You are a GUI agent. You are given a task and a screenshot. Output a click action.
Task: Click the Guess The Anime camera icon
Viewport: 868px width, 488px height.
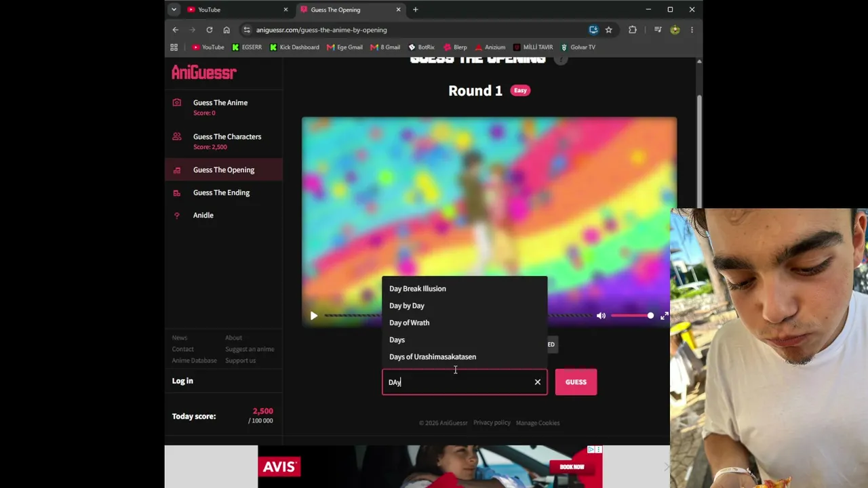177,102
